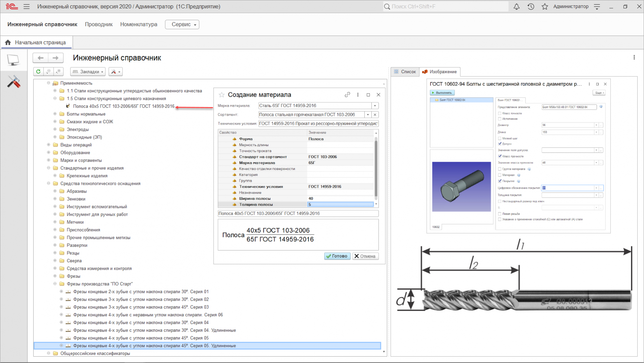Click the properties table vertical scrollbar
Image resolution: width=644 pixels, height=363 pixels.
click(x=376, y=168)
